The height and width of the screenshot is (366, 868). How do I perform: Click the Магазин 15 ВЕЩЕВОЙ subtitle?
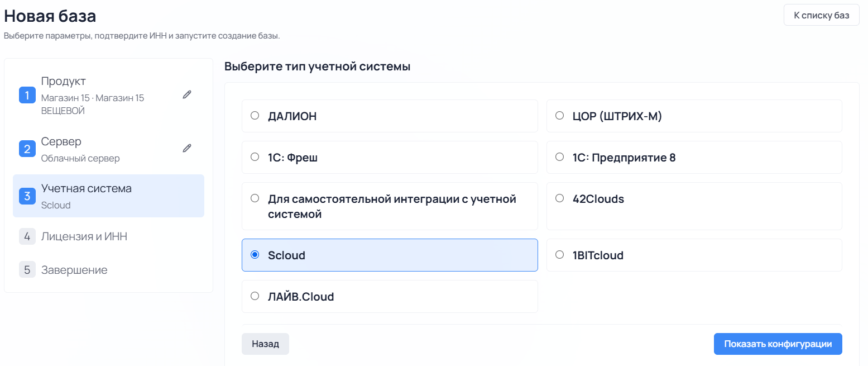point(93,104)
